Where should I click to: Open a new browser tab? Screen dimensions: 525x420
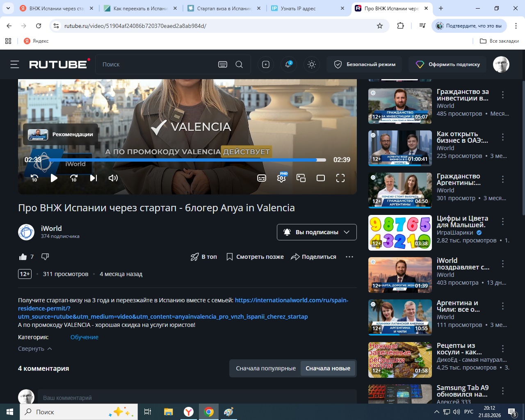tap(441, 8)
